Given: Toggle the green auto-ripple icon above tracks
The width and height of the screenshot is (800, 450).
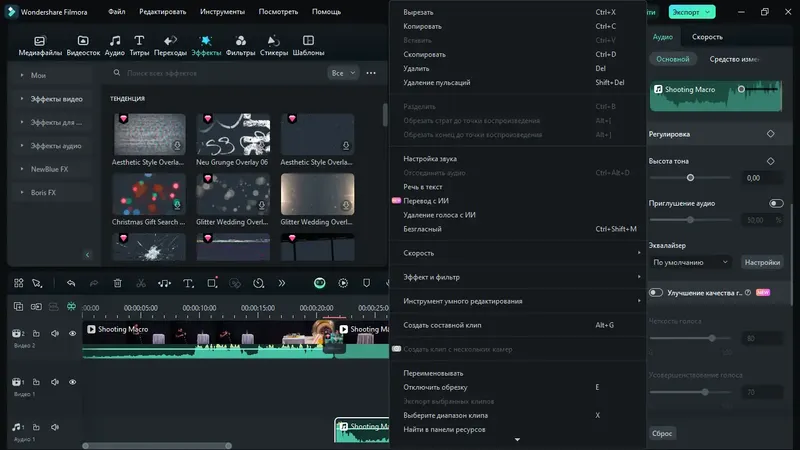Looking at the screenshot, I should click(71, 307).
